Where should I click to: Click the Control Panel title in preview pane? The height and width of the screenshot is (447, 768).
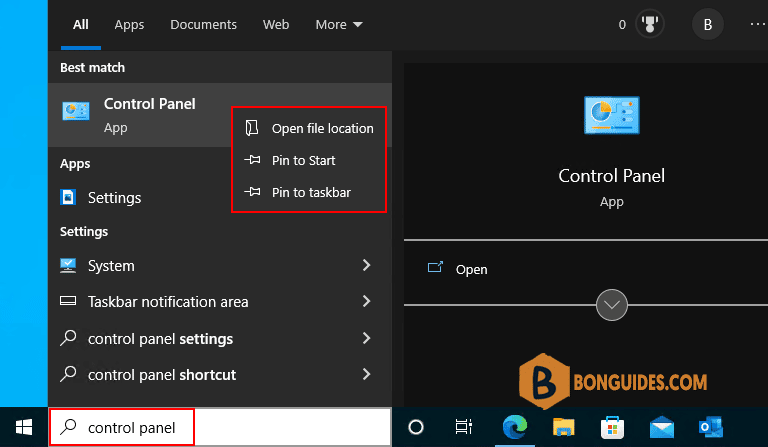(612, 176)
